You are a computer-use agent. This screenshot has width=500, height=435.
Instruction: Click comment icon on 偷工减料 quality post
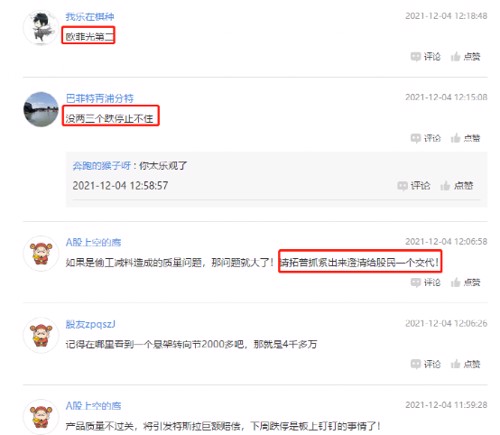click(x=425, y=283)
